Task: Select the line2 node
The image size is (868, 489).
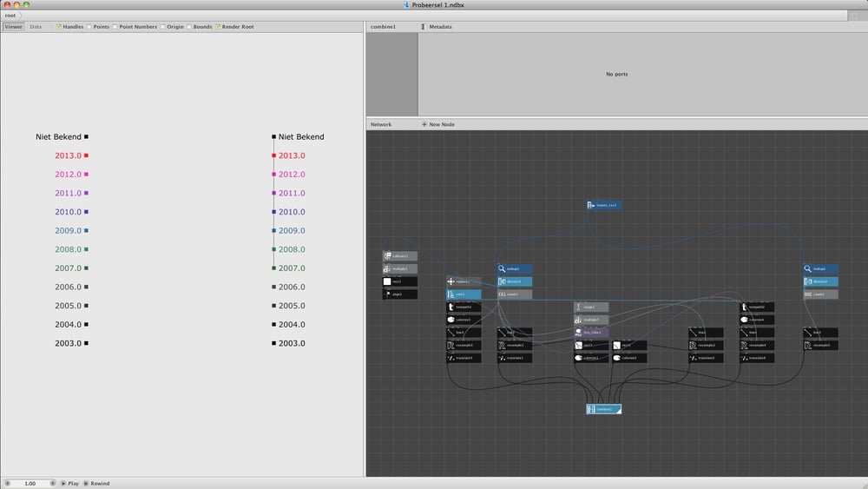Action: [515, 333]
